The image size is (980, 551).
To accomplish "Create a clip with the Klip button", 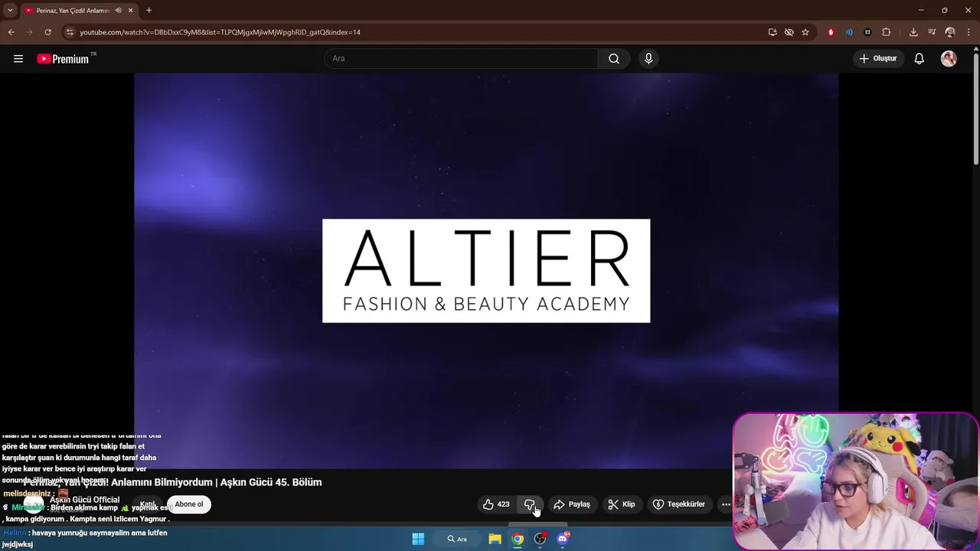I will coord(622,504).
